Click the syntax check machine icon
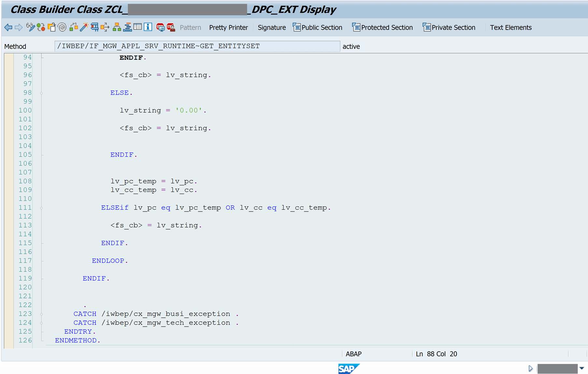 click(94, 27)
